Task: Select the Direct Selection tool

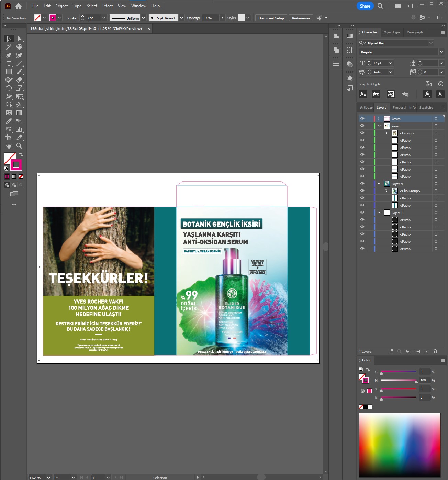Action: (x=20, y=39)
